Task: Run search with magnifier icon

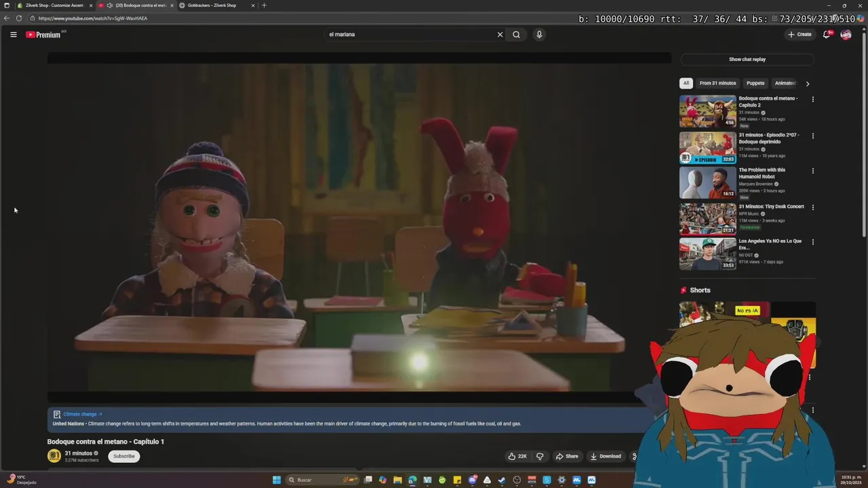Action: (516, 35)
